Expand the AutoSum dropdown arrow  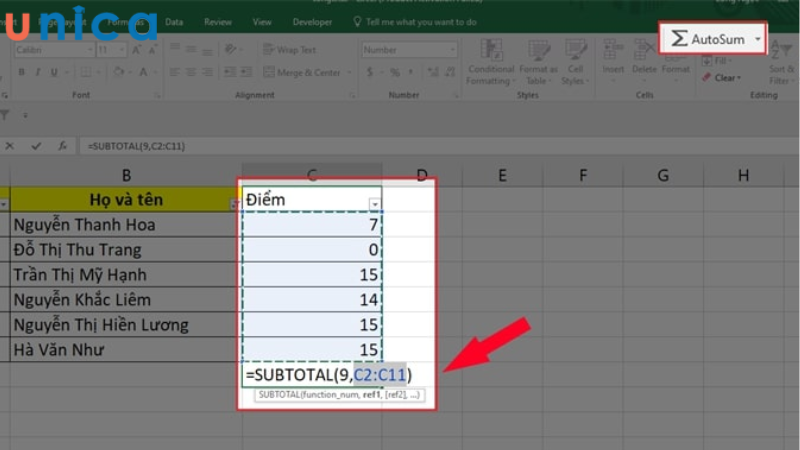(x=758, y=39)
